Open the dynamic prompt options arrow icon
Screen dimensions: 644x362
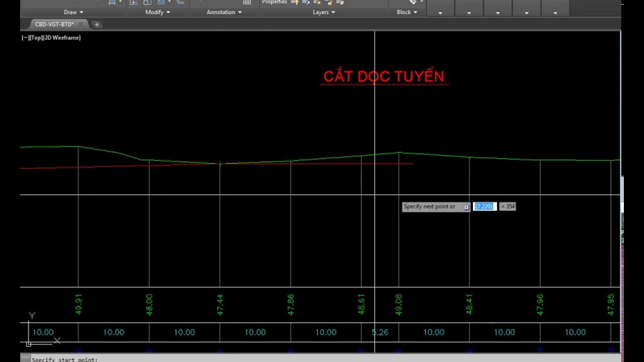[x=466, y=207]
